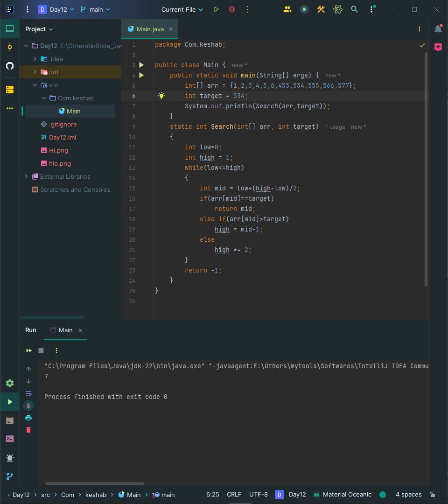Toggle scroll to end in Run console
The height and width of the screenshot is (504, 448).
28,406
